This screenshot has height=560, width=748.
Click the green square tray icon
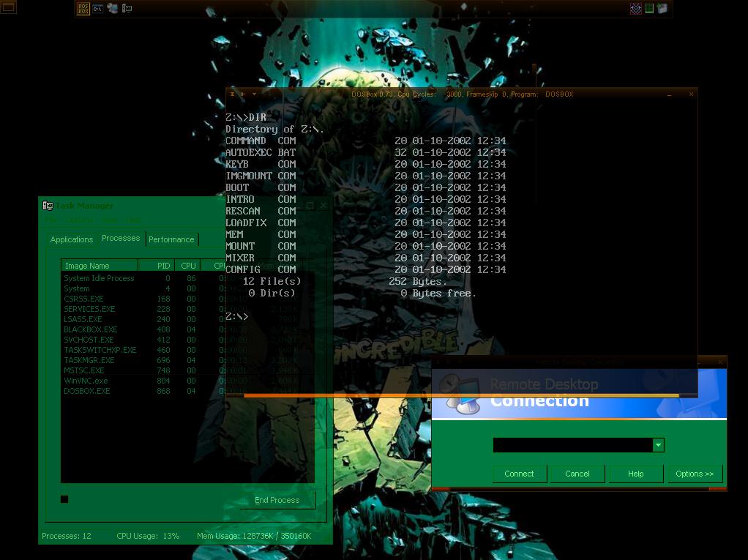click(648, 9)
